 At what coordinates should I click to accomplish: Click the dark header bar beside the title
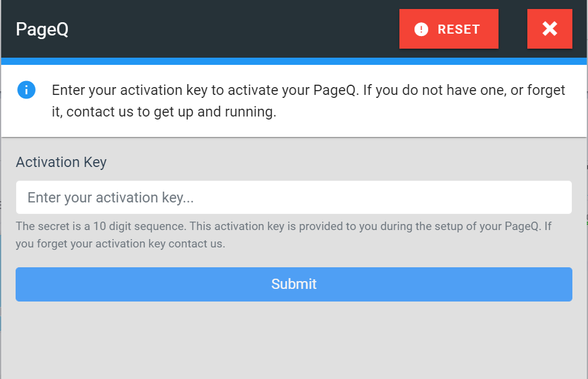click(228, 29)
